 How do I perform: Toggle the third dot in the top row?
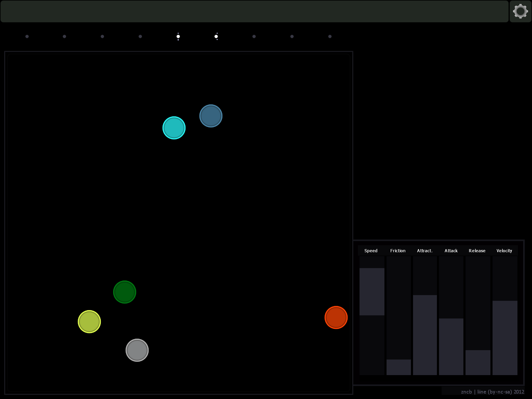coord(102,36)
